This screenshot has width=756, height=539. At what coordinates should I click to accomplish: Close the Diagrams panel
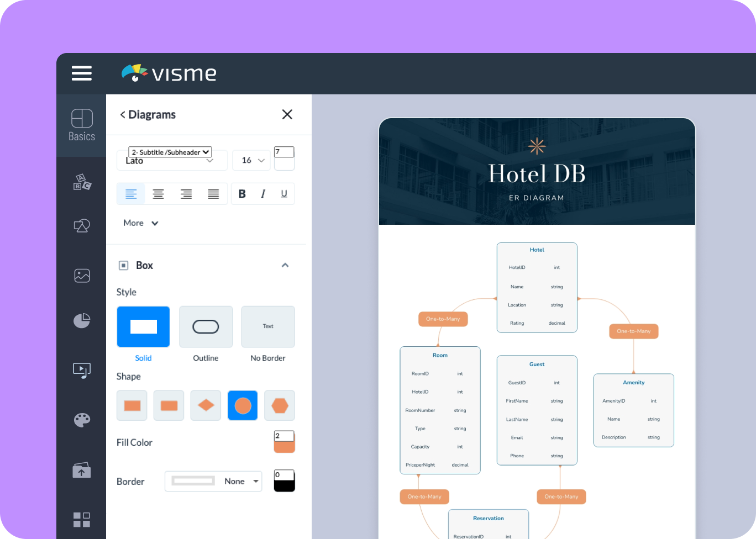coord(287,114)
